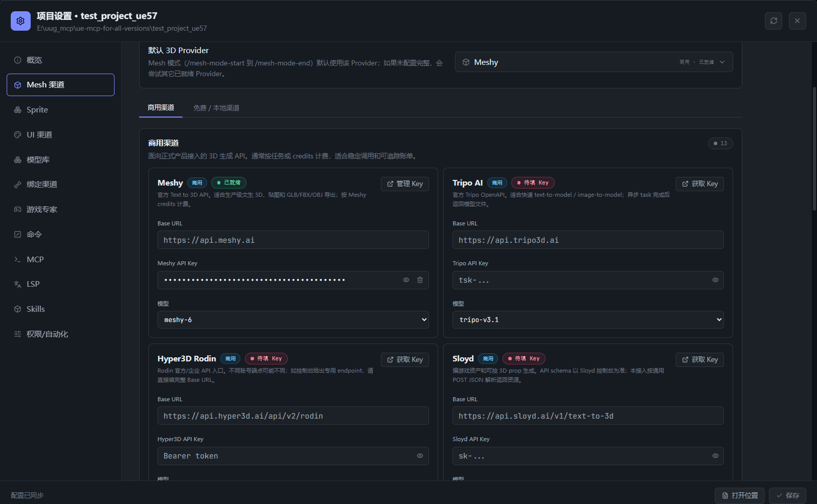Reveal the Hyper3D API key via eye icon

tap(420, 456)
